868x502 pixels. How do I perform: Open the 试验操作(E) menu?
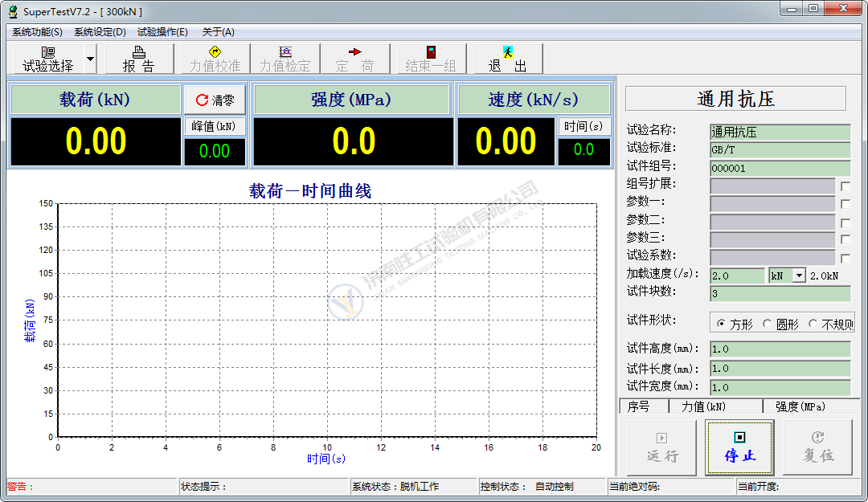point(162,32)
